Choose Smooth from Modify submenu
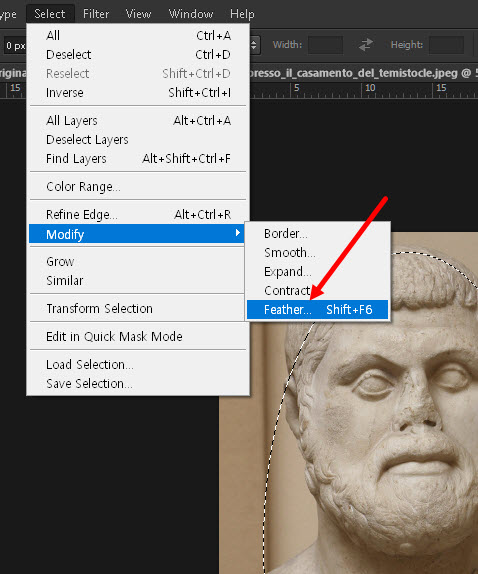Viewport: 478px width, 574px height. 317,253
